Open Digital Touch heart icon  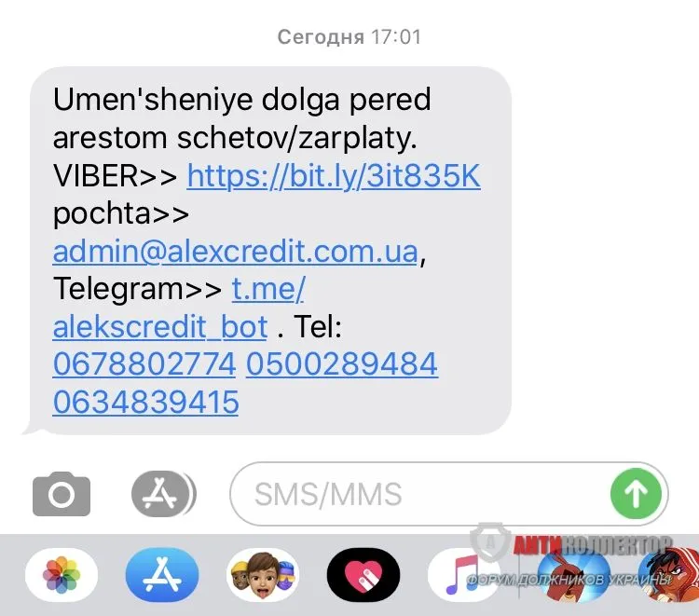[x=363, y=575]
